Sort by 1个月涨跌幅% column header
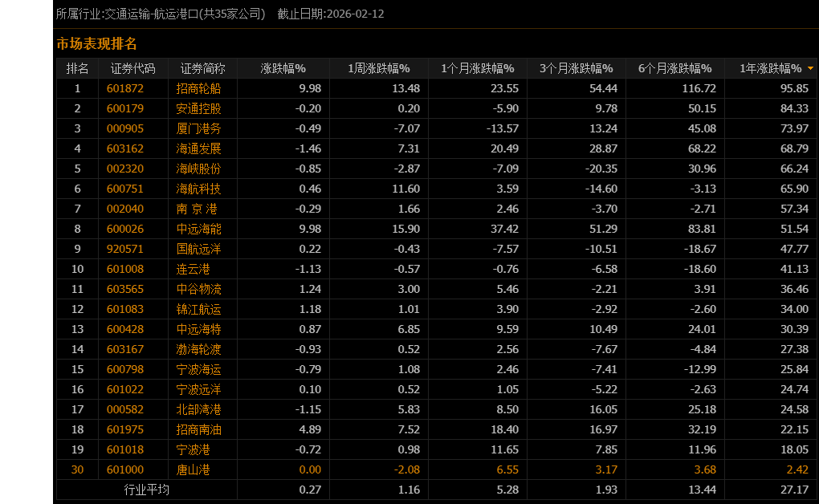The width and height of the screenshot is (819, 504). click(x=478, y=68)
